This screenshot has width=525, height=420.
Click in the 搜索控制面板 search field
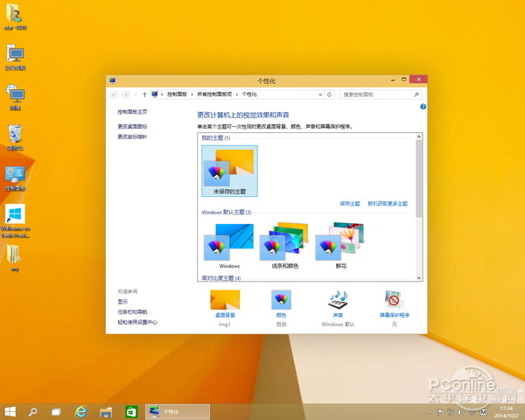click(x=378, y=94)
